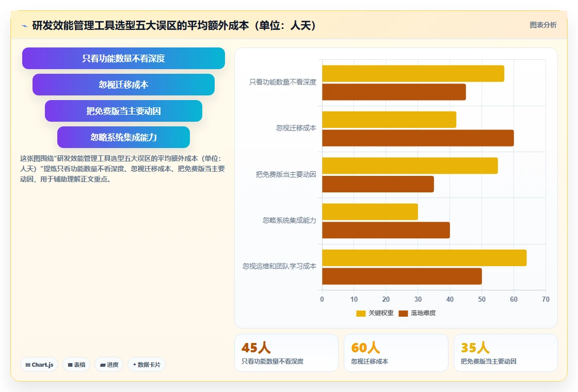
Task: Click yellow bar for 只看功能数量不看深度
Action: click(413, 74)
